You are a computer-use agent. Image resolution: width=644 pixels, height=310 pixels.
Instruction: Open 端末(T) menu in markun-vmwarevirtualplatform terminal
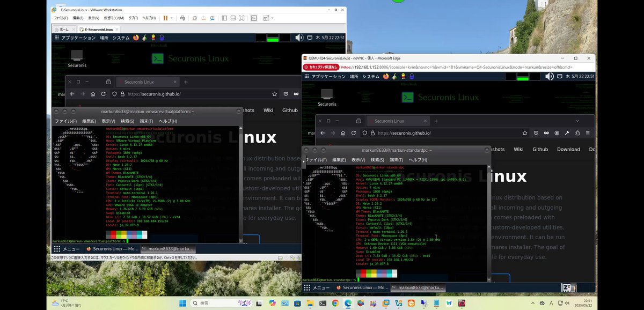(x=147, y=121)
